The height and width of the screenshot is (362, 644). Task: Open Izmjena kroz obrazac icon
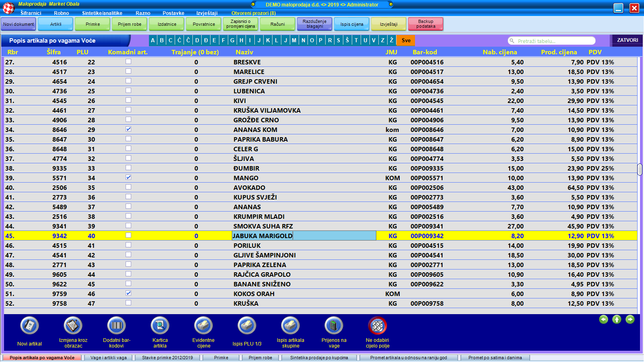(x=73, y=325)
